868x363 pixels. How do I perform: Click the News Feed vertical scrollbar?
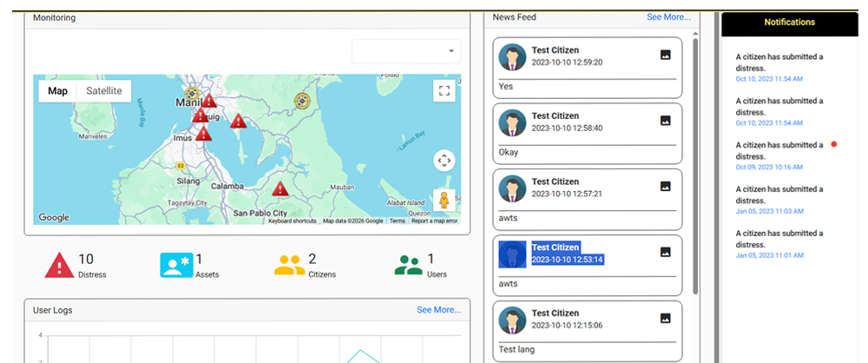pos(695,166)
